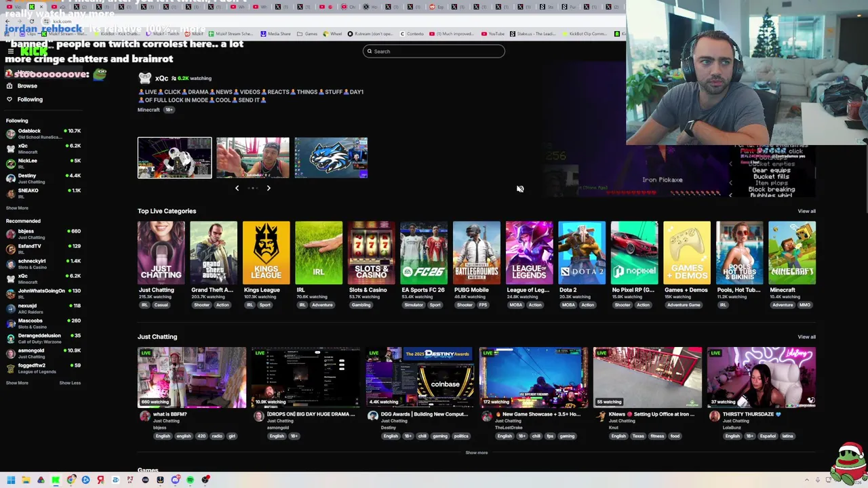Open the Kick hamburger sidebar menu
Image resolution: width=868 pixels, height=488 pixels.
tap(10, 52)
